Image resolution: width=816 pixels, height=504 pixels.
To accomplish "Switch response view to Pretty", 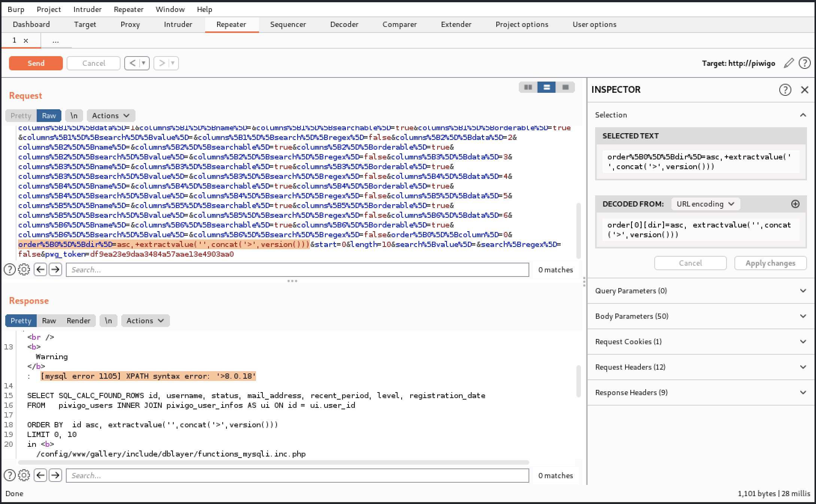I will (x=21, y=321).
